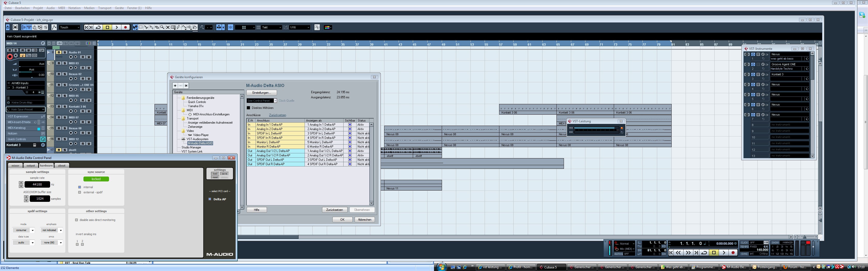Select the Play speaker tool

click(x=190, y=27)
